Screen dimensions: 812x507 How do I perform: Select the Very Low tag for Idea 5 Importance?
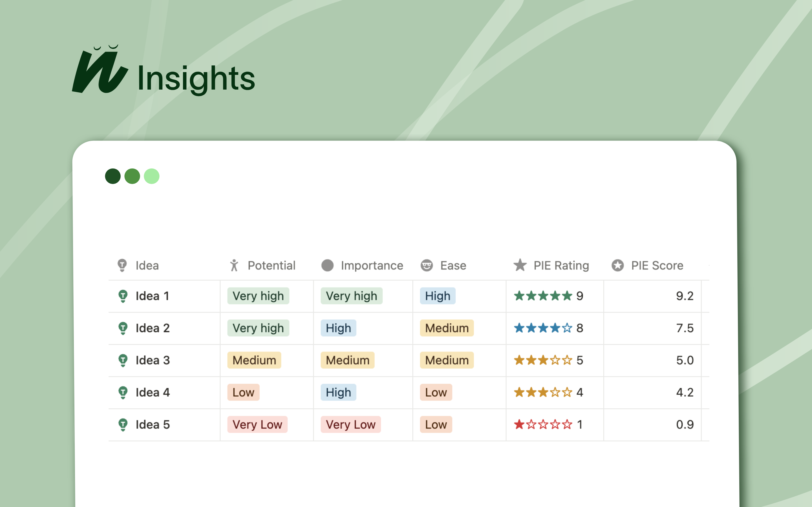point(350,425)
